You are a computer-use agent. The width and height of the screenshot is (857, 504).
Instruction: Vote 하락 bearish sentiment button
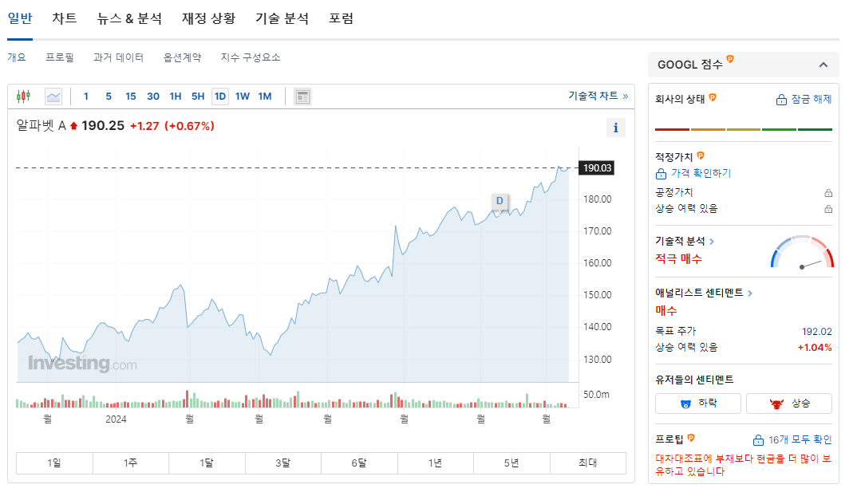coord(698,404)
